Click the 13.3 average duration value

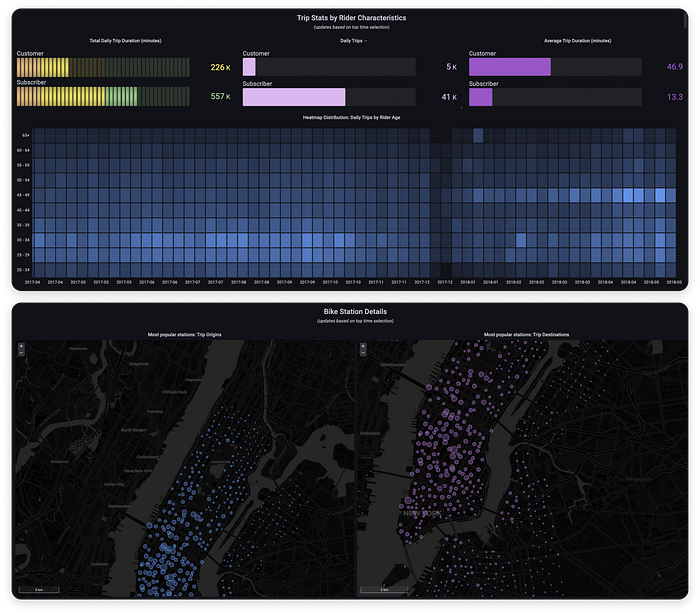[675, 97]
